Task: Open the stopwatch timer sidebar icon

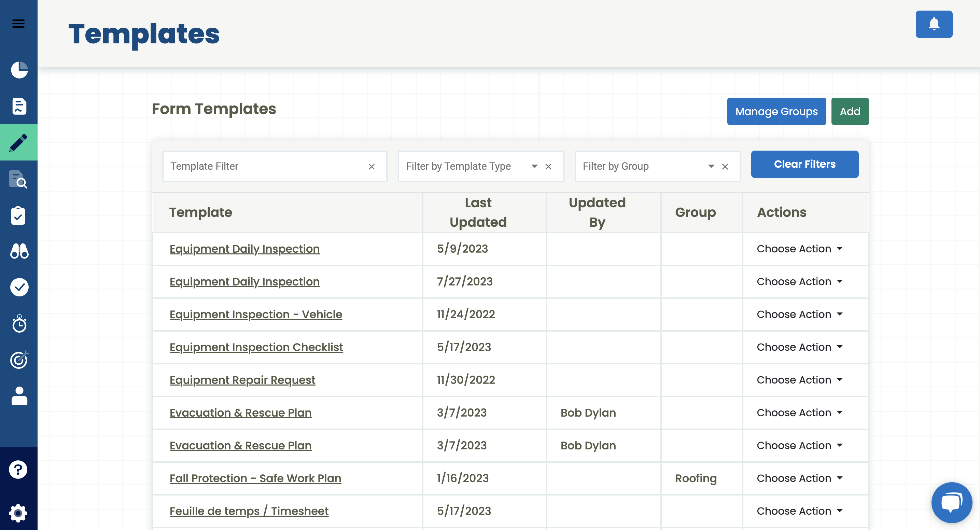Action: pos(19,324)
